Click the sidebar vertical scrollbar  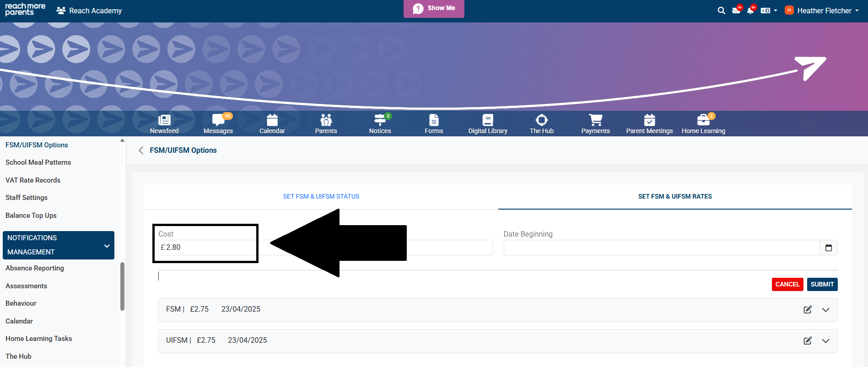tap(122, 286)
